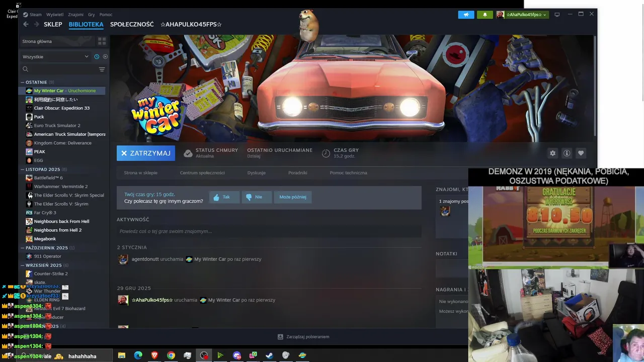Open Discord icon on the taskbar
This screenshot has height=362, width=644.
[x=237, y=355]
